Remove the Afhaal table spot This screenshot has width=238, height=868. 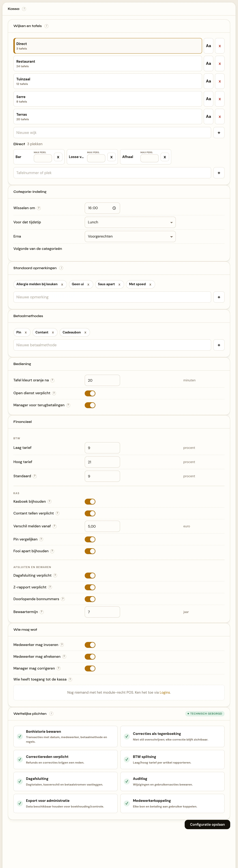[x=165, y=157]
